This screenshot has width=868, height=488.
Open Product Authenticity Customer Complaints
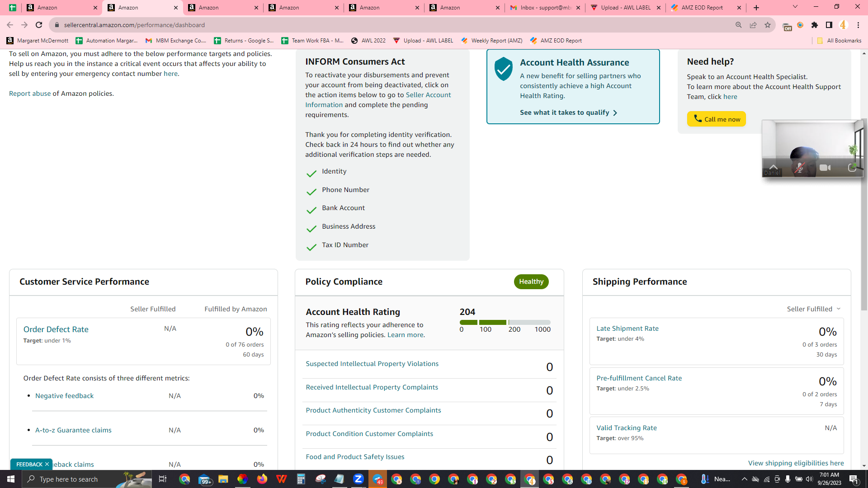point(373,410)
